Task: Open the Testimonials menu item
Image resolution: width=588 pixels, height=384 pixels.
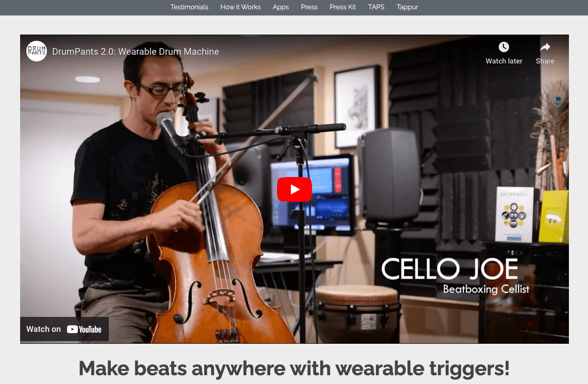Action: click(189, 7)
